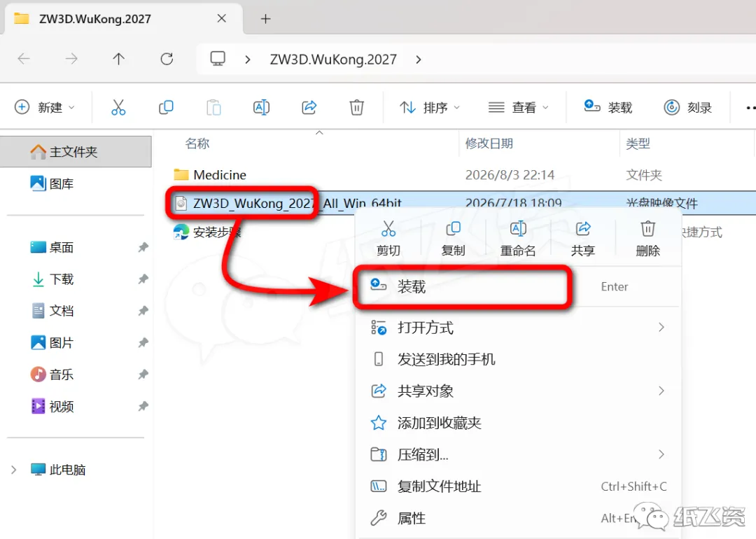Open the 打开方式 submenu
Screen dimensions: 756x539
click(x=518, y=328)
